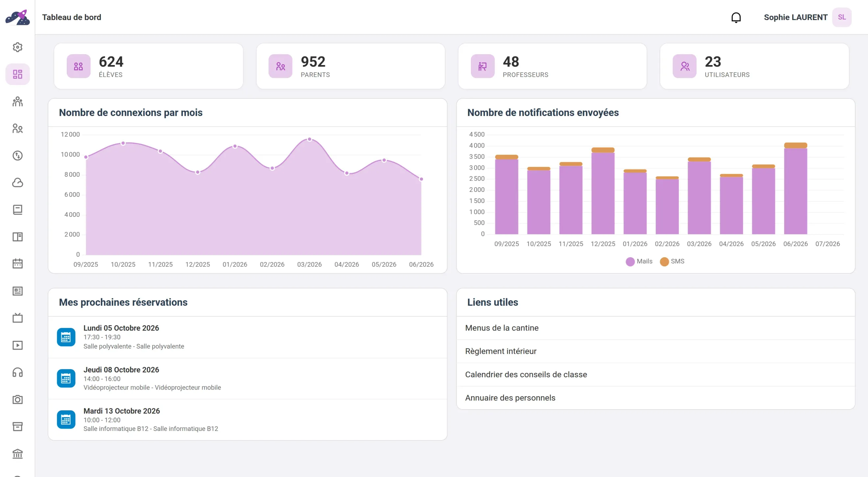868x477 pixels.
Task: Open the Menus de la cantine link
Action: 655,328
